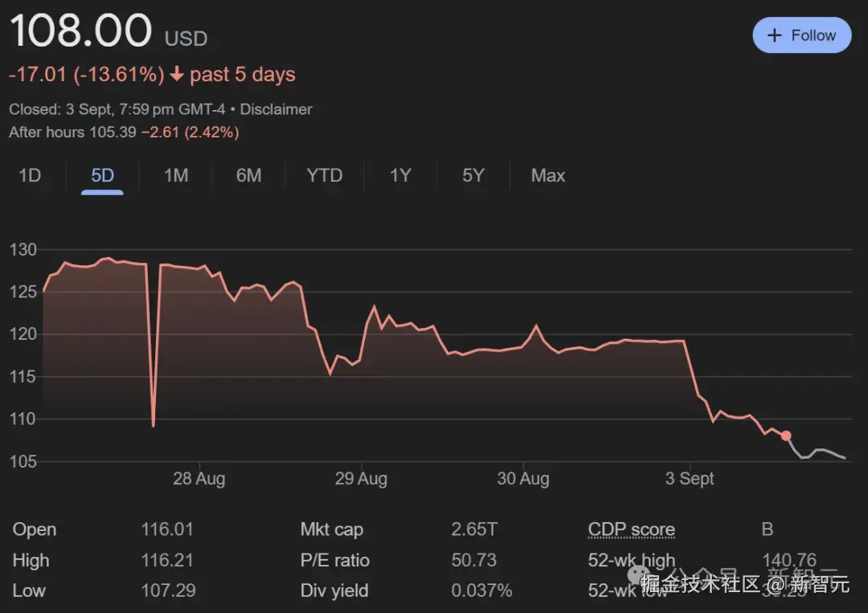This screenshot has height=613, width=868.
Task: Click the red down arrow icon
Action: pyautogui.click(x=178, y=75)
